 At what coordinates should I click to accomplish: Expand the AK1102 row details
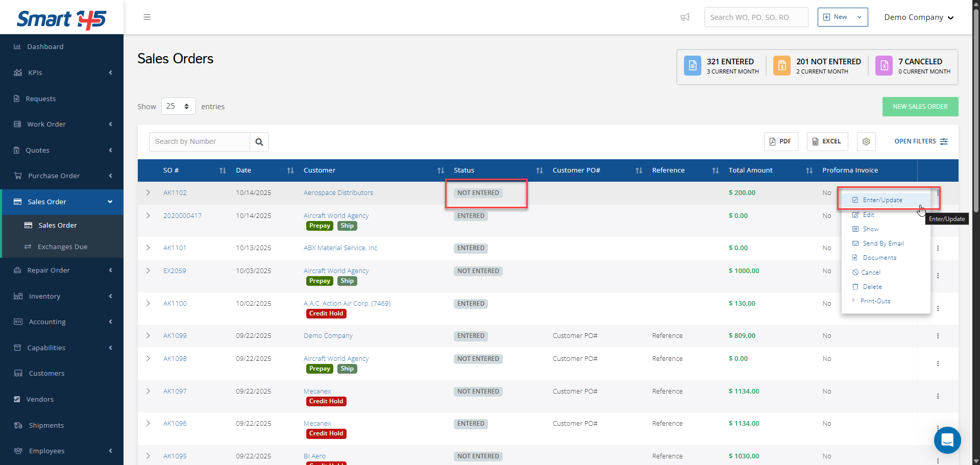148,193
